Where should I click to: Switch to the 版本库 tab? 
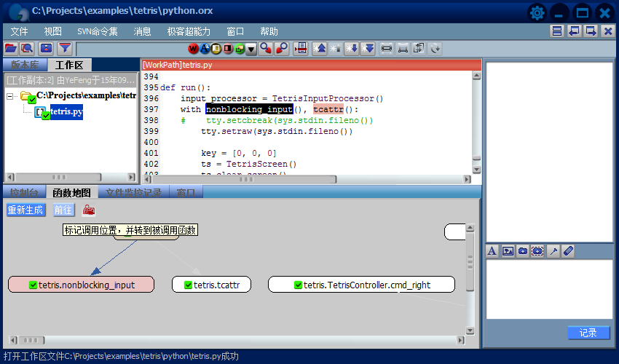[25, 65]
